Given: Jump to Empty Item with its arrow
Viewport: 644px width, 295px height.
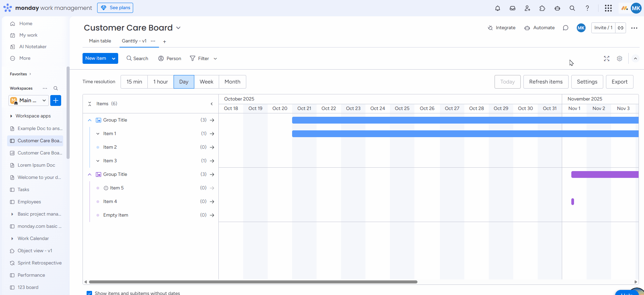Looking at the screenshot, I should [212, 215].
